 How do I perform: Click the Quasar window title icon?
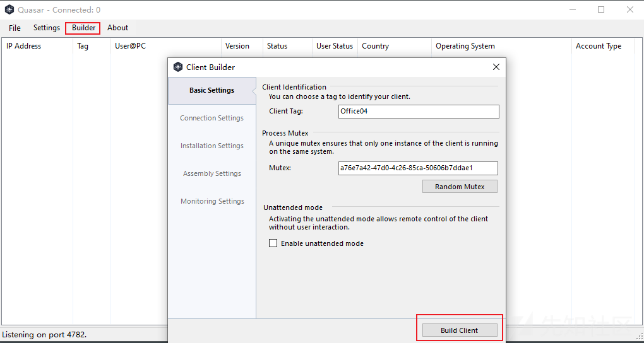9,9
